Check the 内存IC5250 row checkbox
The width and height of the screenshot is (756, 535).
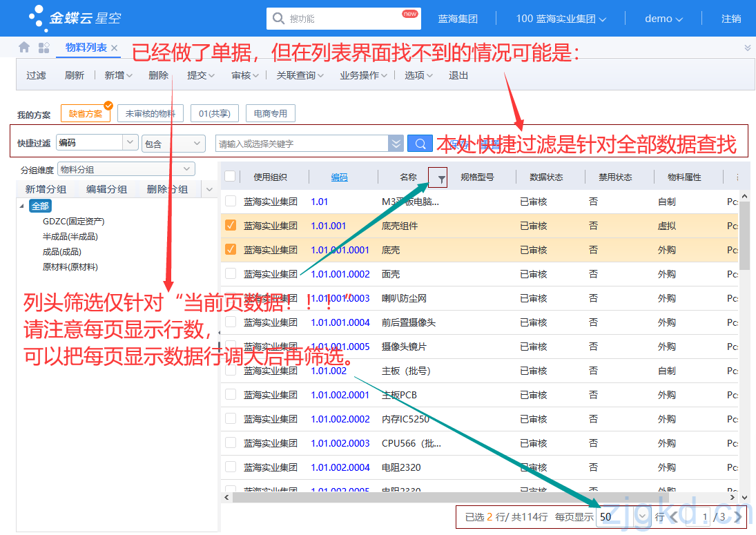(x=231, y=418)
